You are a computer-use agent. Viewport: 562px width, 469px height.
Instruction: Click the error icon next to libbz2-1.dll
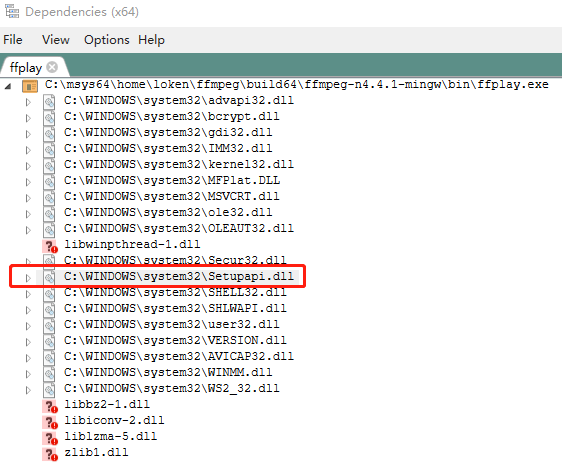tap(49, 406)
